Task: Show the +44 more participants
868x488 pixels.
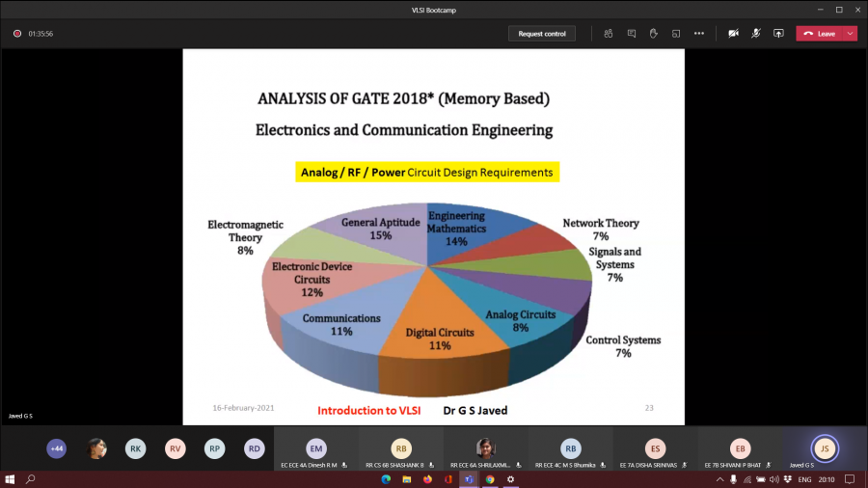Action: point(57,448)
